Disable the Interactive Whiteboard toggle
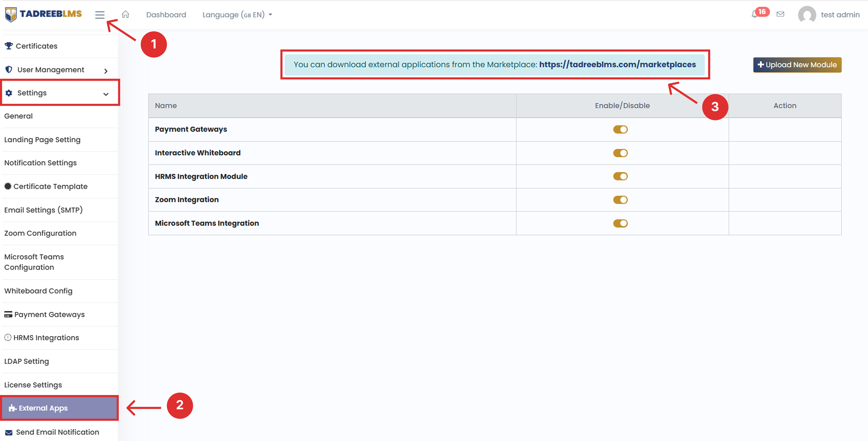868x441 pixels. click(x=620, y=153)
